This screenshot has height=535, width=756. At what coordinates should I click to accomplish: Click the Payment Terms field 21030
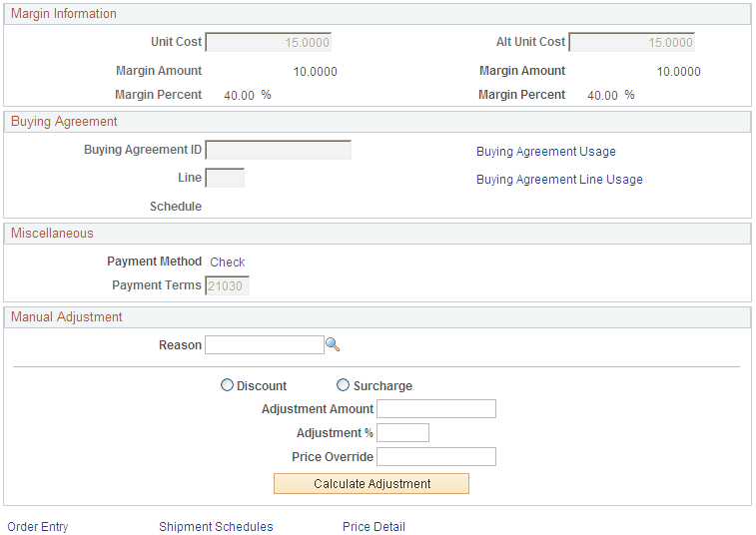coord(227,285)
